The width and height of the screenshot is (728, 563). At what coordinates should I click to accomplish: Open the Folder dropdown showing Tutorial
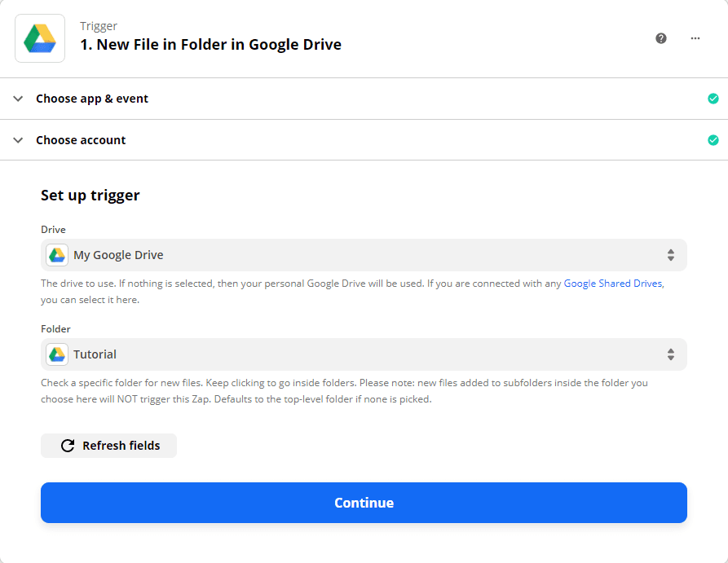(364, 354)
